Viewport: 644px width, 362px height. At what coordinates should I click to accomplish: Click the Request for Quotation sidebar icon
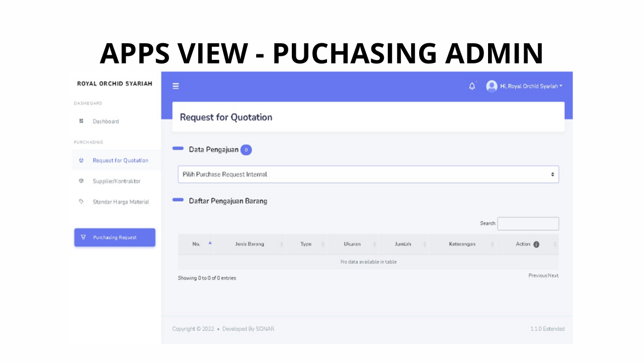point(82,160)
